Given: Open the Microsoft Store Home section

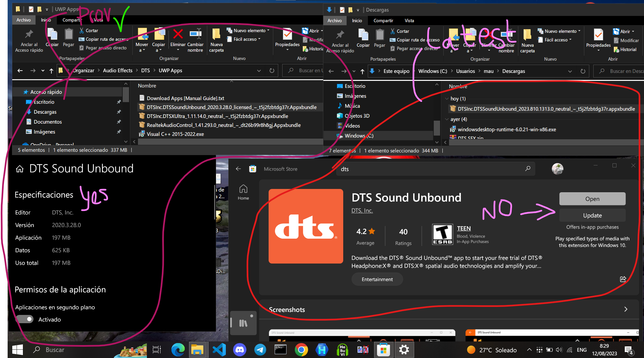Looking at the screenshot, I should tap(243, 192).
